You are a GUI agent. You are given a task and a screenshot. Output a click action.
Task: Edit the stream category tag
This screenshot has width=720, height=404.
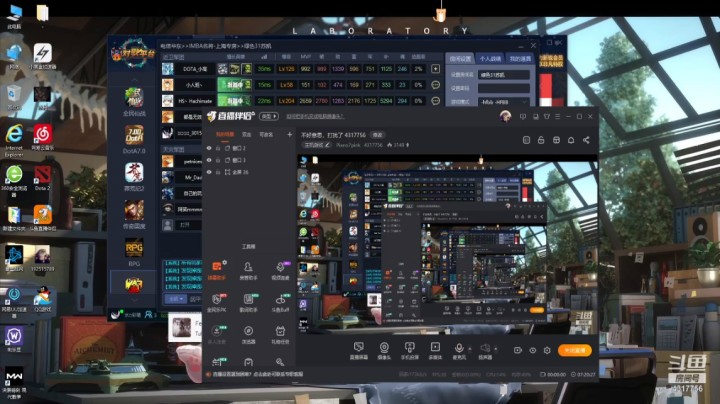point(317,145)
